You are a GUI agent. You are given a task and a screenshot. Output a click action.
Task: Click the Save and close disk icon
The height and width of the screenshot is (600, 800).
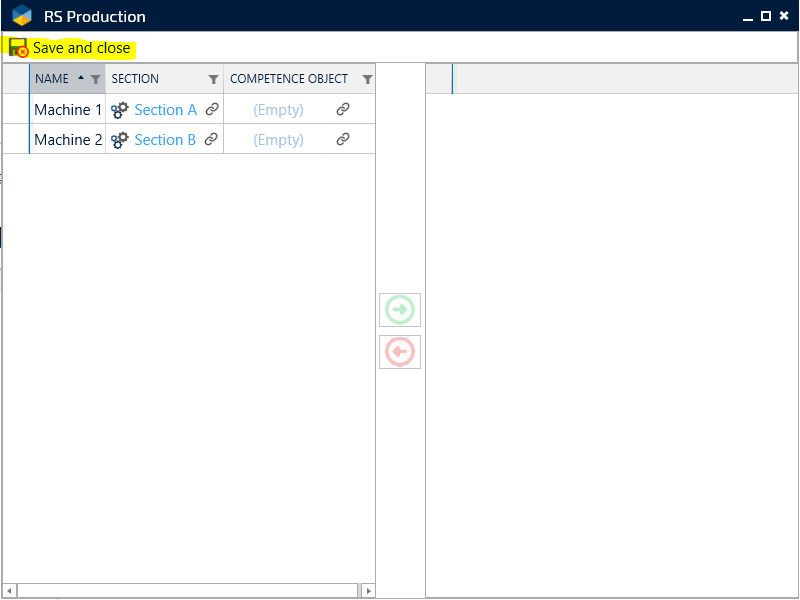[x=18, y=48]
